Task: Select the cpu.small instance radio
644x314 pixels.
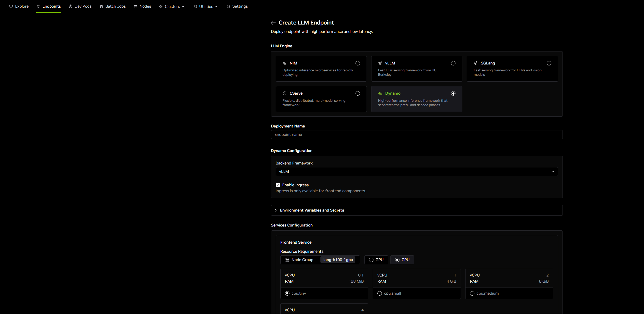Action: 380,293
